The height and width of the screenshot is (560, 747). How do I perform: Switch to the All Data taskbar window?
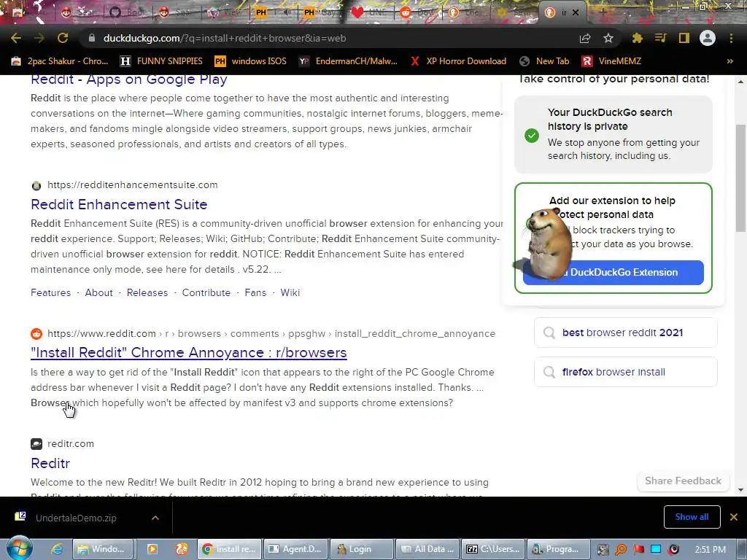[x=427, y=549]
